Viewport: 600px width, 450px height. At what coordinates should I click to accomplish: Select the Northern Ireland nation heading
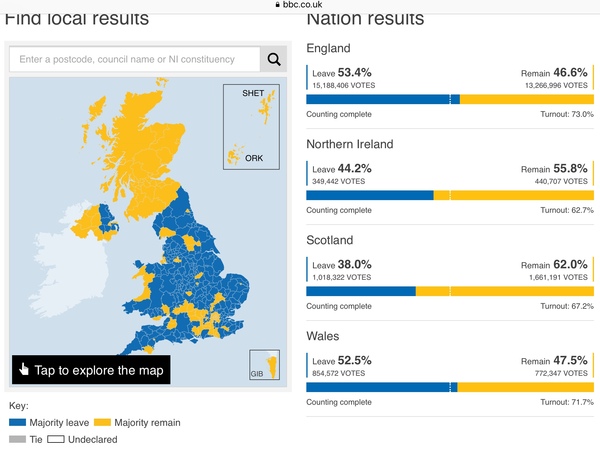click(x=349, y=144)
